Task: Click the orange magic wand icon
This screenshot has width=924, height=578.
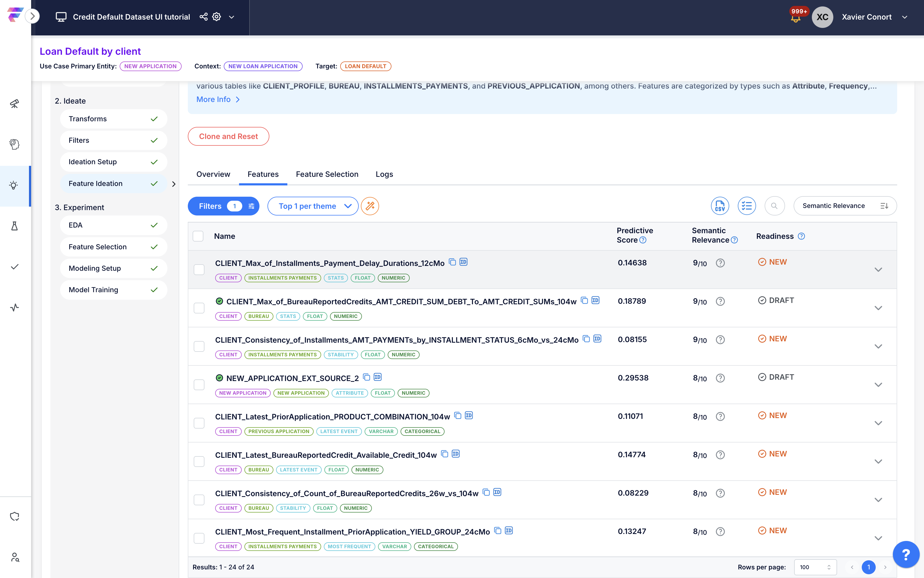Action: (x=369, y=206)
